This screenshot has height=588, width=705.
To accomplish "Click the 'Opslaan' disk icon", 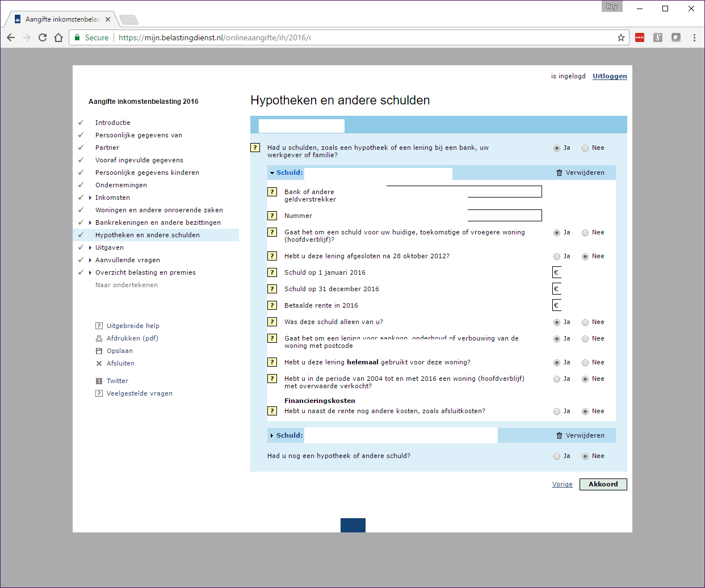I will point(99,351).
